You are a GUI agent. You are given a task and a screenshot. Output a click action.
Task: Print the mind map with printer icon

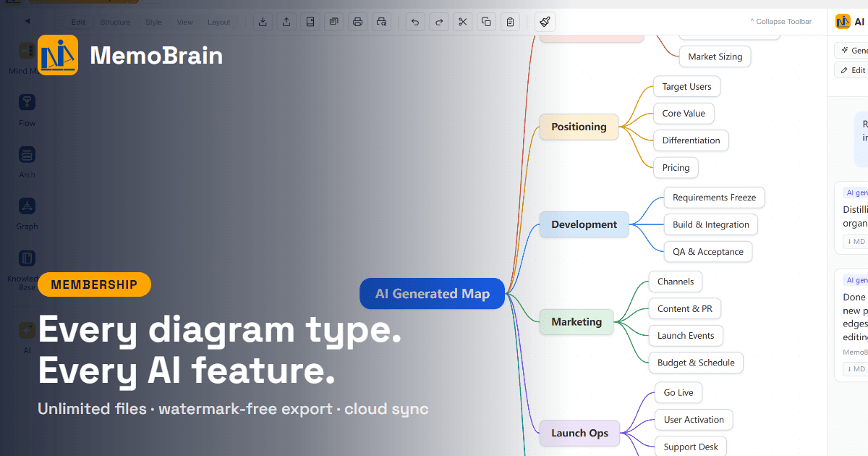click(357, 22)
